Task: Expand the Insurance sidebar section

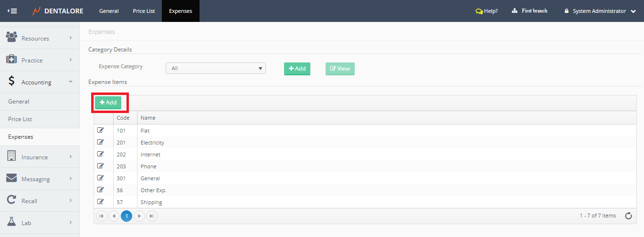Action: pos(40,157)
